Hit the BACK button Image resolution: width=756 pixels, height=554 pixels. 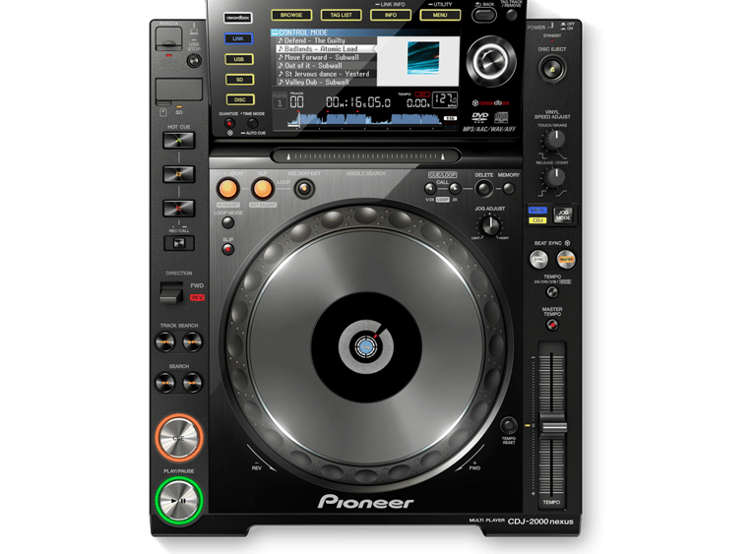483,15
